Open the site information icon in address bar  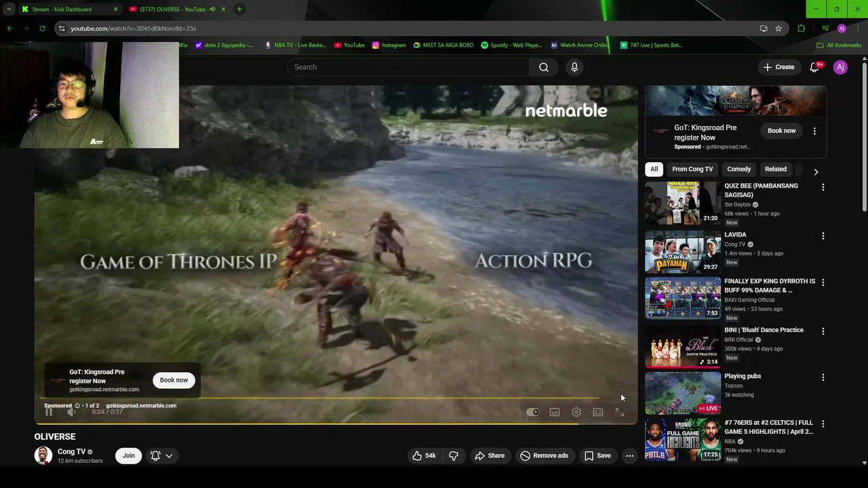click(62, 28)
